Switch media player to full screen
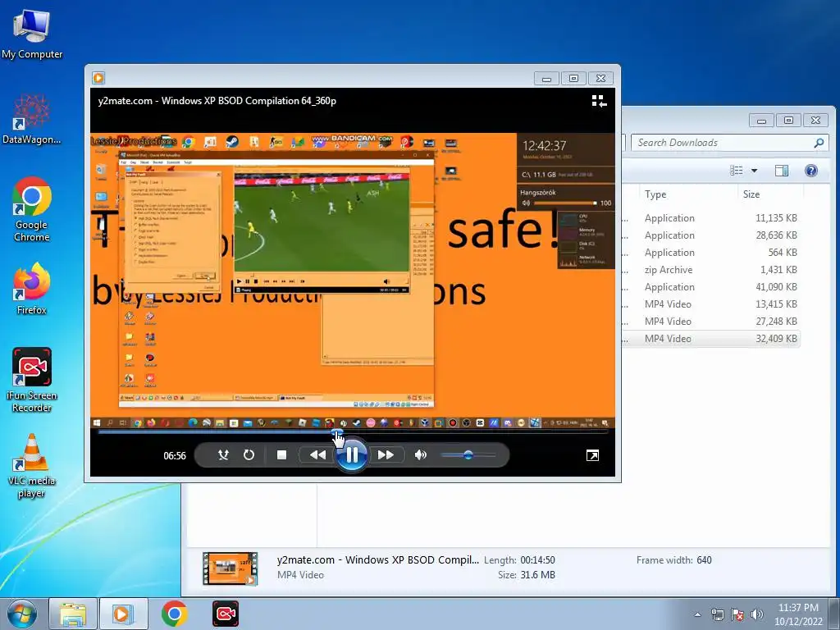Image resolution: width=840 pixels, height=630 pixels. pyautogui.click(x=592, y=456)
